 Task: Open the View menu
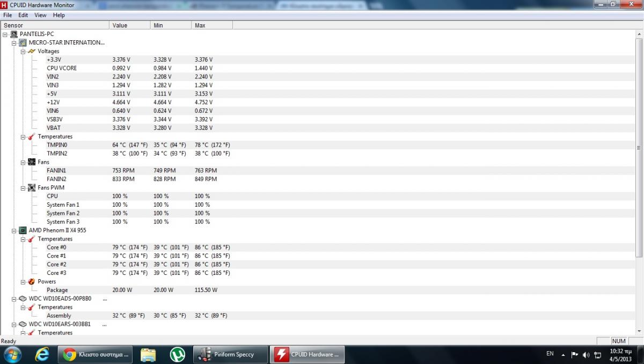click(x=41, y=15)
